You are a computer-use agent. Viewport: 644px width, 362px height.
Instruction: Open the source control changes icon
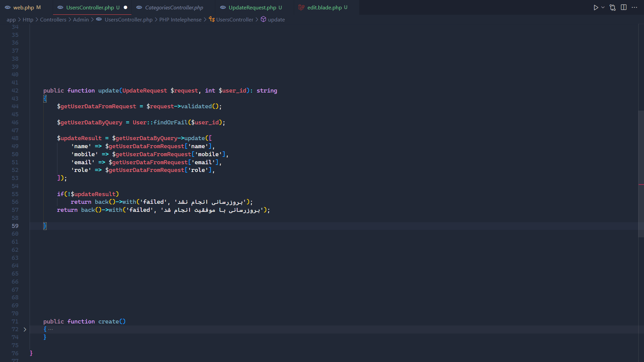(x=612, y=7)
